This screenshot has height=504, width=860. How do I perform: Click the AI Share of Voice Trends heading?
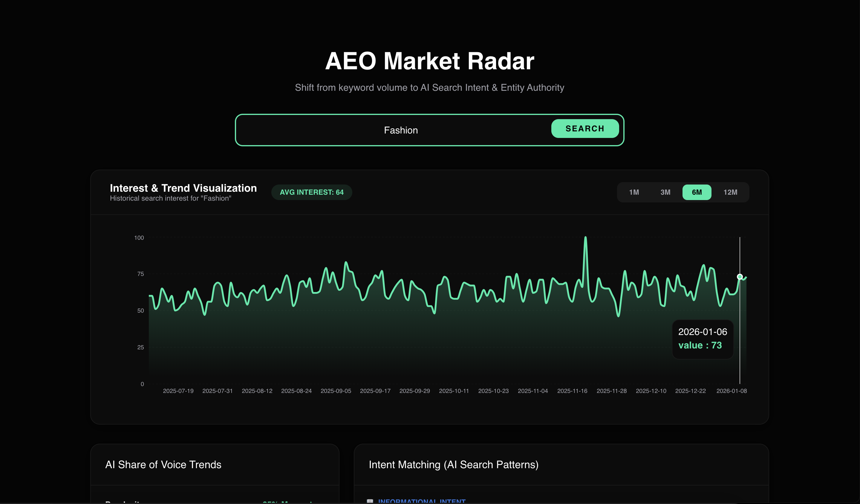(x=163, y=465)
